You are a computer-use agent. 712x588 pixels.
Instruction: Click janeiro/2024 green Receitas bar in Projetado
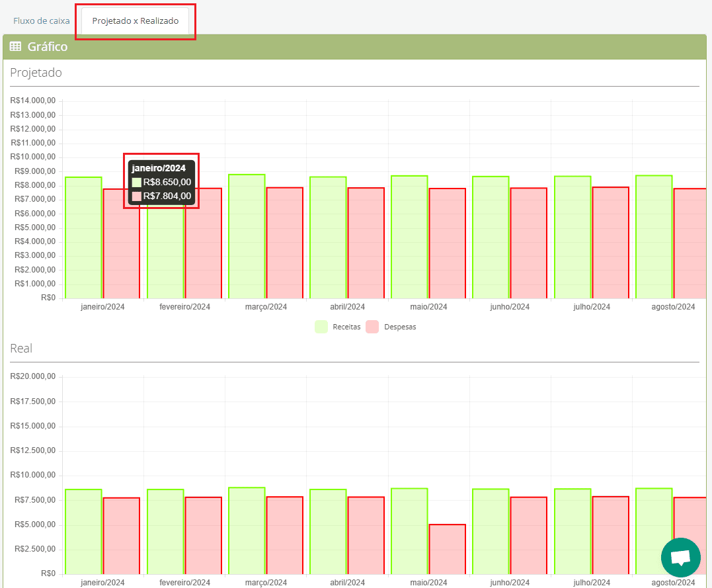83,237
